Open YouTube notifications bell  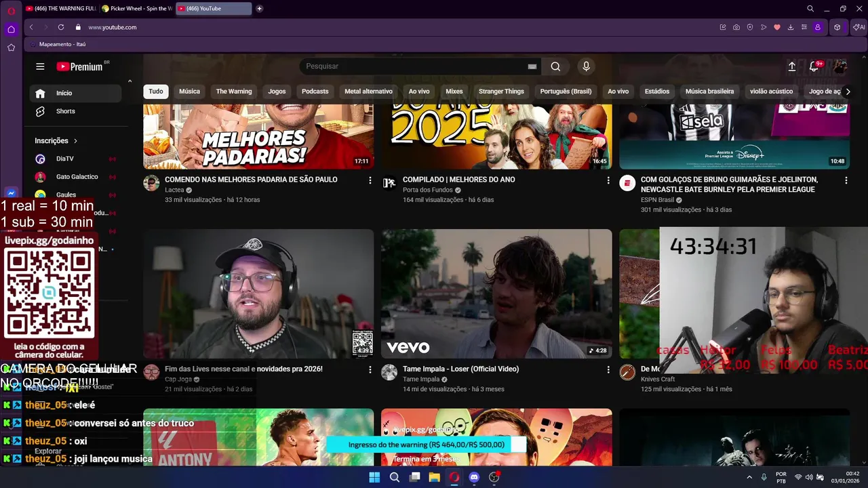[814, 66]
